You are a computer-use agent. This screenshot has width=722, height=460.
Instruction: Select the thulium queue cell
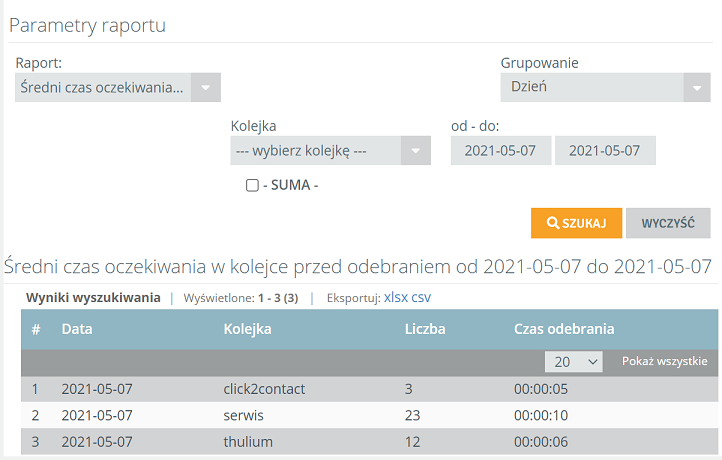coord(248,442)
